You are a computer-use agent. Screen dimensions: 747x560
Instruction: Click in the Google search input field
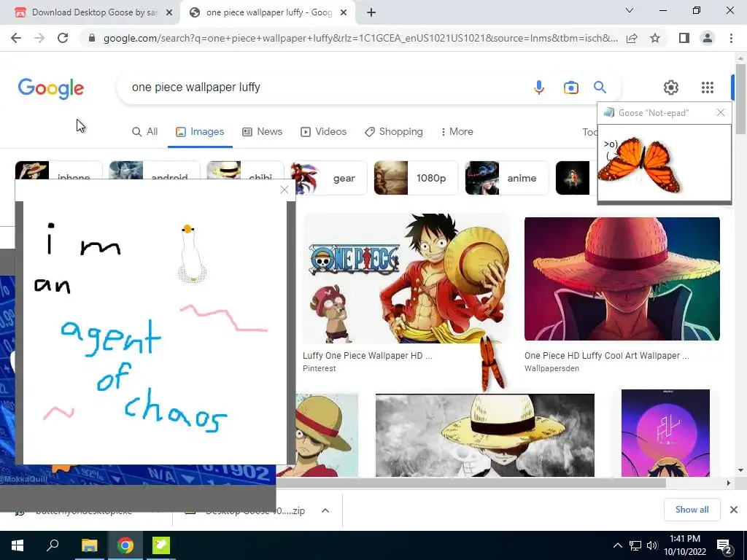(x=329, y=87)
